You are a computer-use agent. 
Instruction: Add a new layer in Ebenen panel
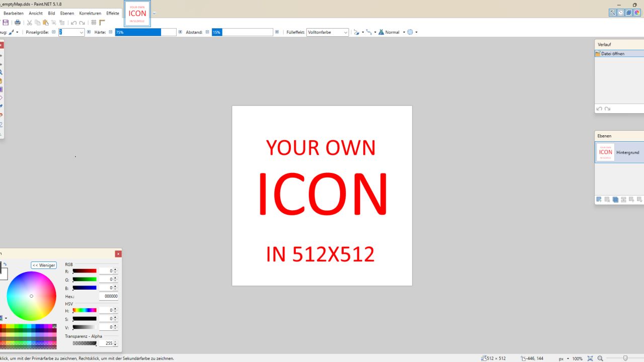point(599,200)
